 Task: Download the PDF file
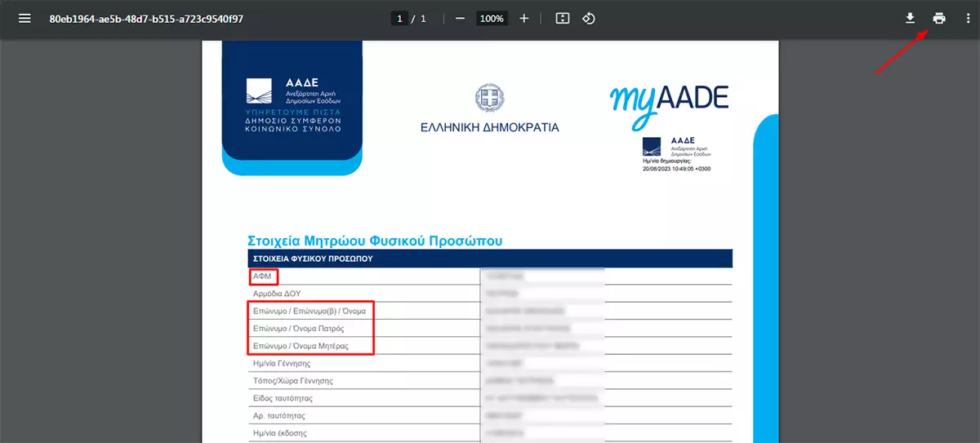point(910,19)
